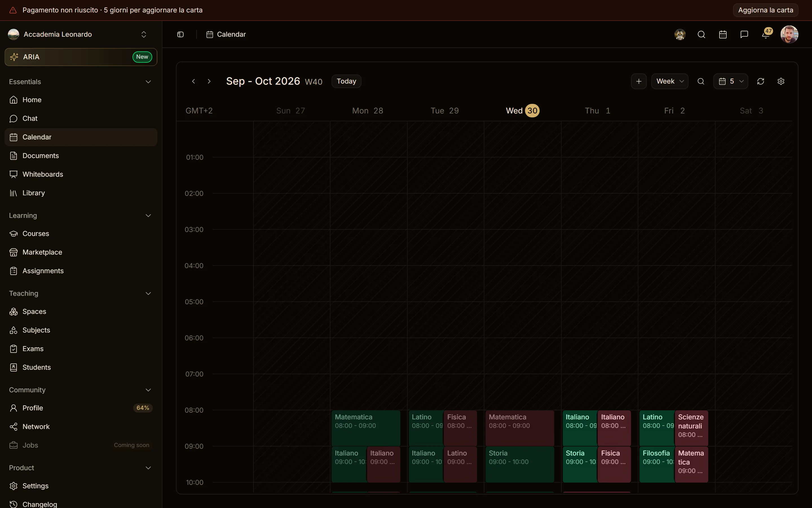This screenshot has width=812, height=508.
Task: Click the payment failed warning icon
Action: 13,10
